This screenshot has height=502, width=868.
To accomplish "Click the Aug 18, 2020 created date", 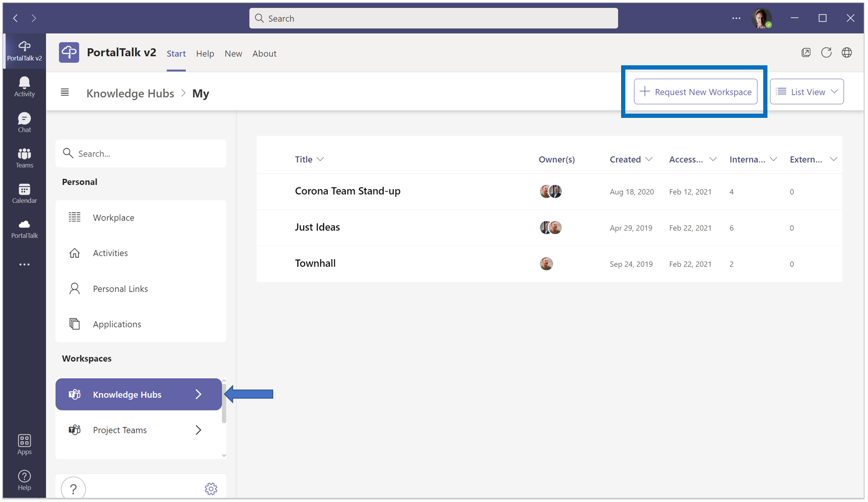I will [632, 192].
